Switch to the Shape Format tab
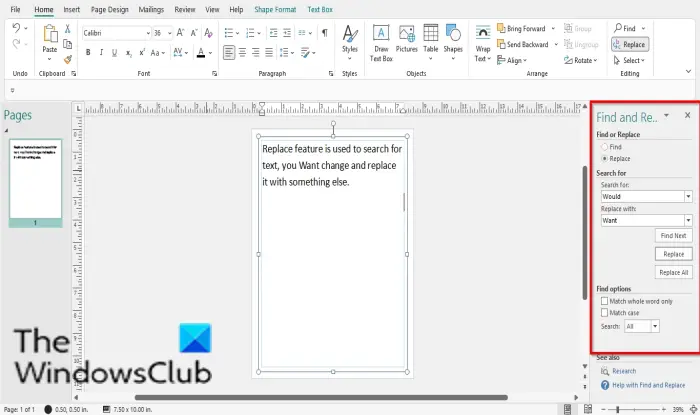Viewport: 700px width, 415px height. click(x=275, y=9)
